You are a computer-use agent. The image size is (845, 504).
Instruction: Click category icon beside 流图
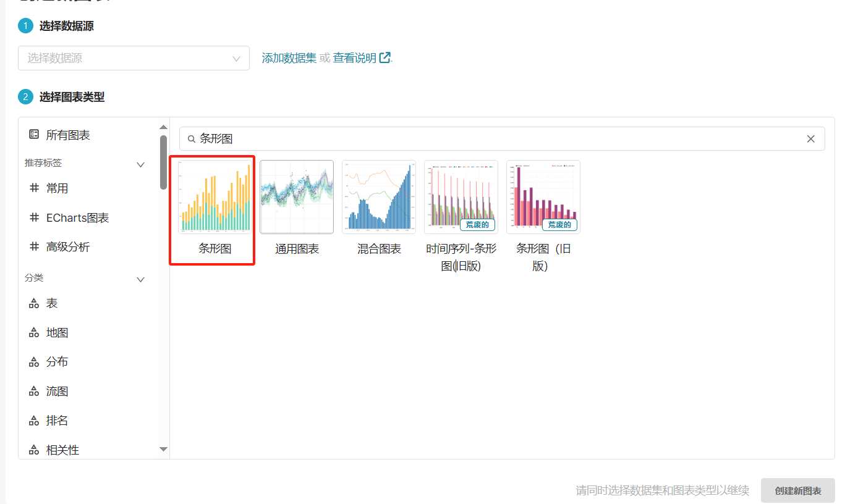click(34, 392)
